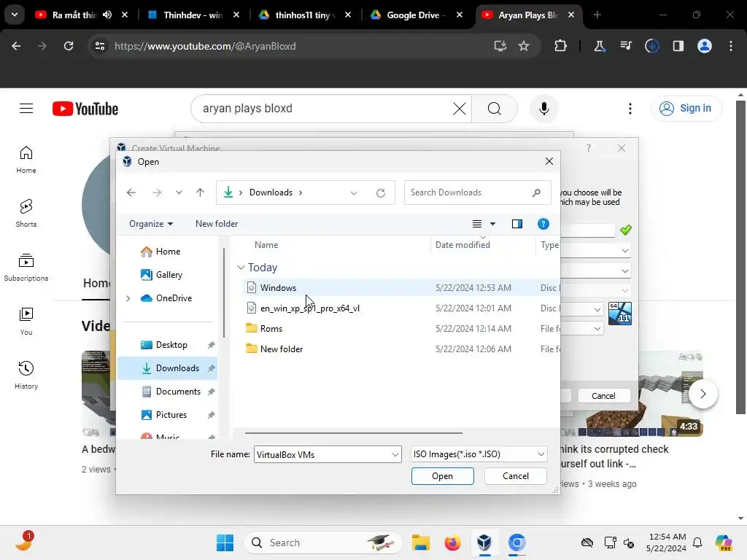Open a new browser tab
Viewport: 747px width, 560px height.
point(597,15)
